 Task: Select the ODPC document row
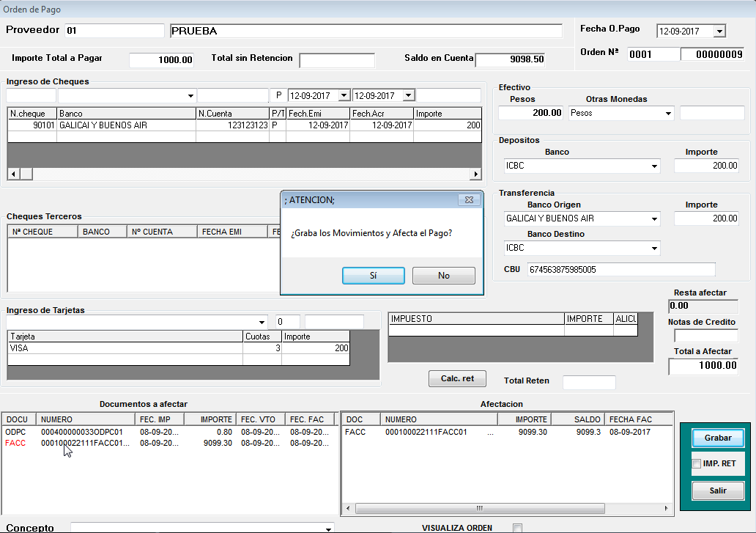click(169, 432)
